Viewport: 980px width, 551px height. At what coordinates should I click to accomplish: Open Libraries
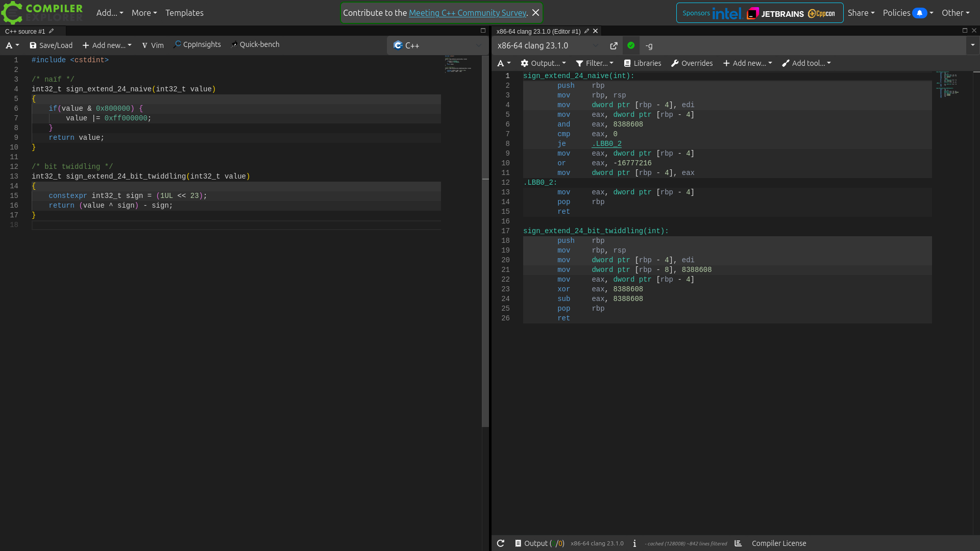point(642,63)
